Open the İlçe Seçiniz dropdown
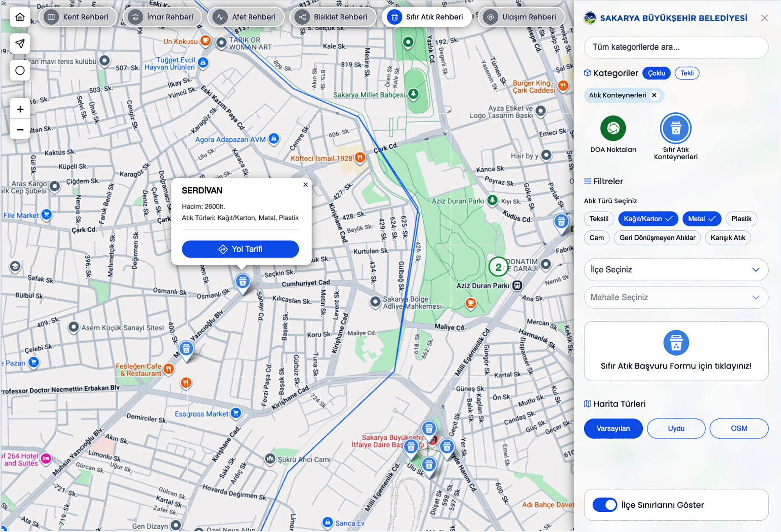781x532 pixels. click(676, 270)
